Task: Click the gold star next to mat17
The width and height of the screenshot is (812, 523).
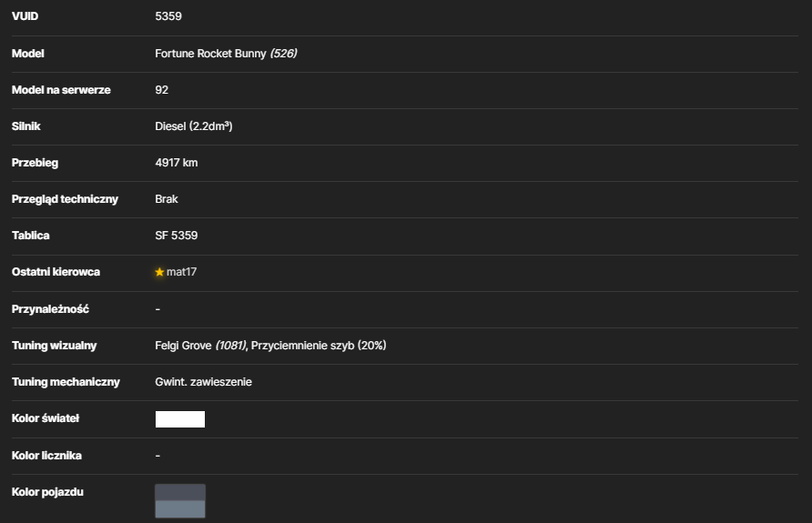Action: [159, 272]
